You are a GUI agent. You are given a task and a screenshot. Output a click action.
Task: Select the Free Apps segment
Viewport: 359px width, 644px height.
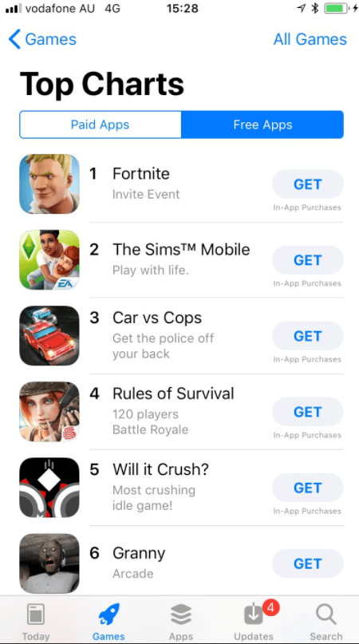(x=262, y=124)
